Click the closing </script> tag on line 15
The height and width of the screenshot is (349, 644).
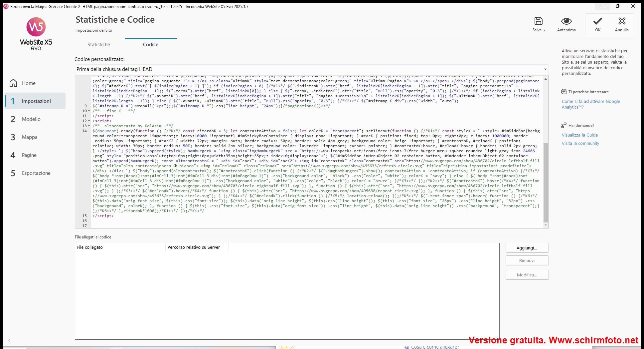(x=103, y=216)
